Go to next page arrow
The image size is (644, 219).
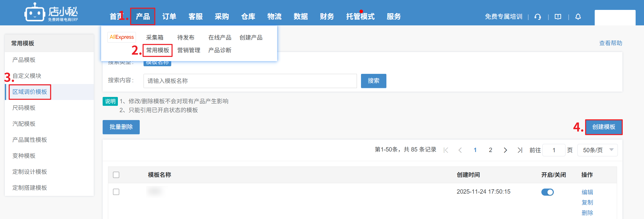pos(505,150)
